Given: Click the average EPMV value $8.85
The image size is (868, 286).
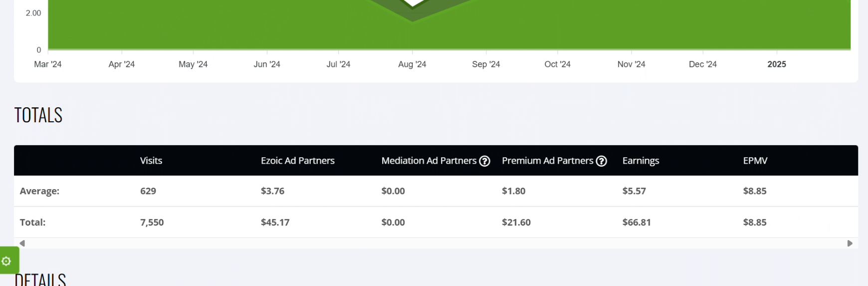Looking at the screenshot, I should point(755,191).
